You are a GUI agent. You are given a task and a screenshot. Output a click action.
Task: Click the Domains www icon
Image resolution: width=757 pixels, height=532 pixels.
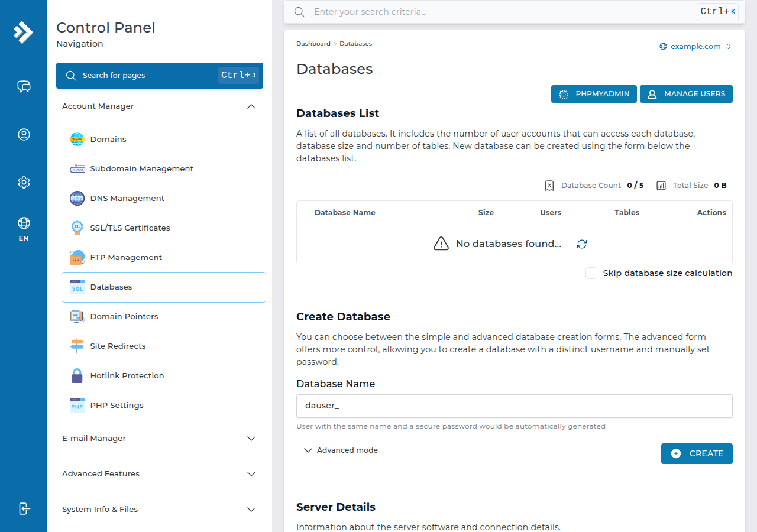(77, 140)
